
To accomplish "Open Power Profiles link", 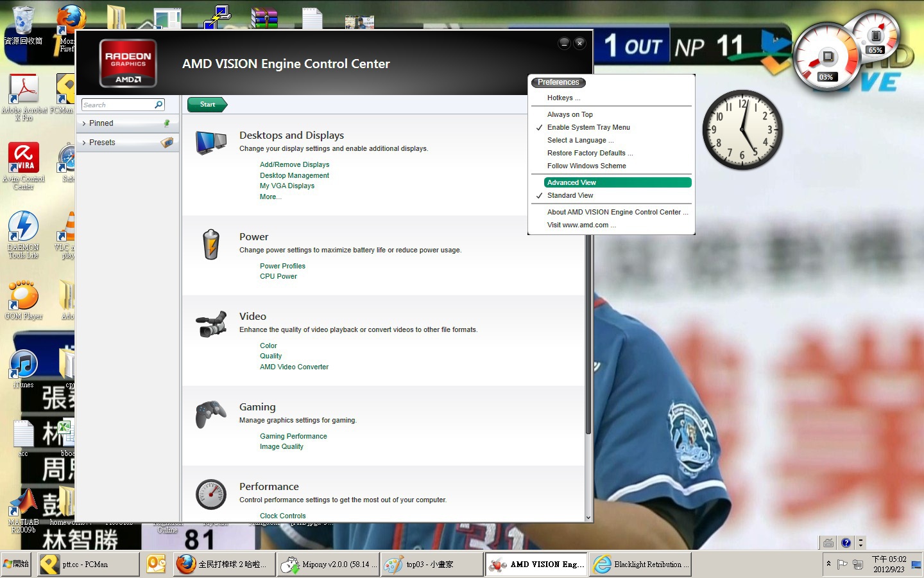I will (x=282, y=266).
